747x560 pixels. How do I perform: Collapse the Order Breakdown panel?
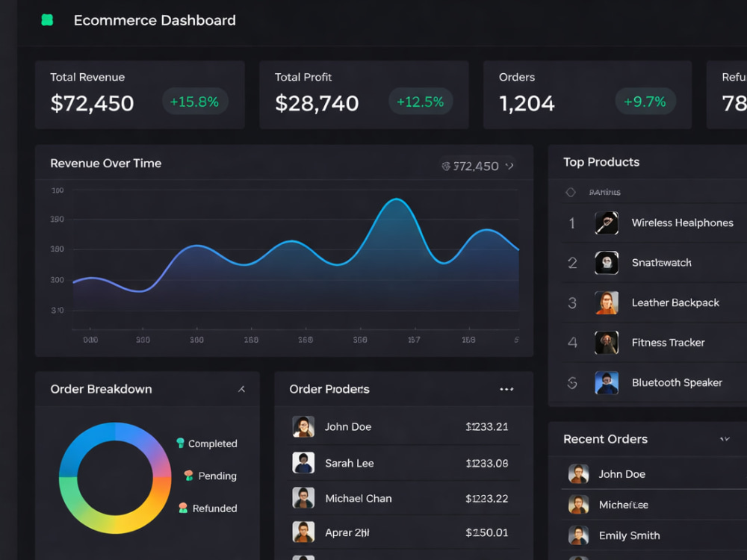(x=241, y=390)
